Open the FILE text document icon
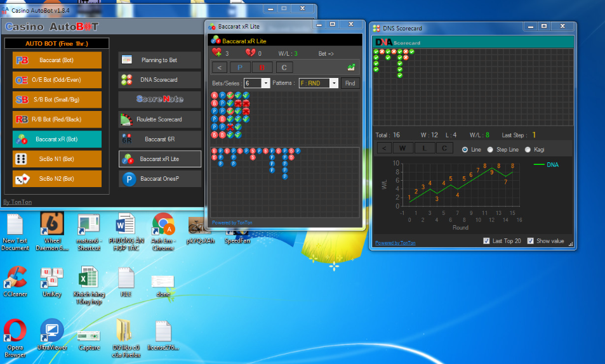Screen dimensions: 605x364 [x=126, y=282]
